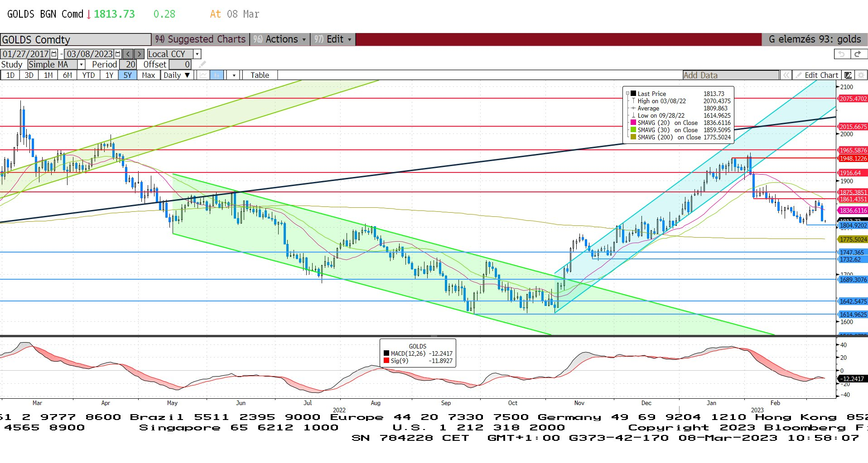Click the undo arrow button
Viewport: 868px width, 463px height.
click(842, 54)
